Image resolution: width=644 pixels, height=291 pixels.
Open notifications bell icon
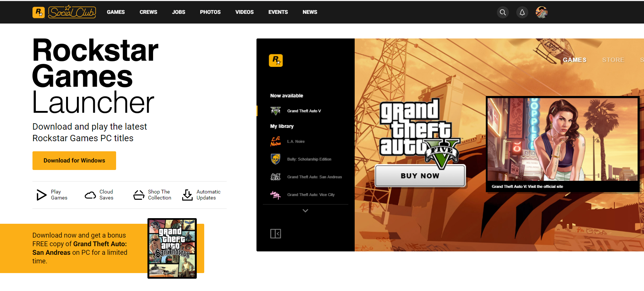point(522,12)
